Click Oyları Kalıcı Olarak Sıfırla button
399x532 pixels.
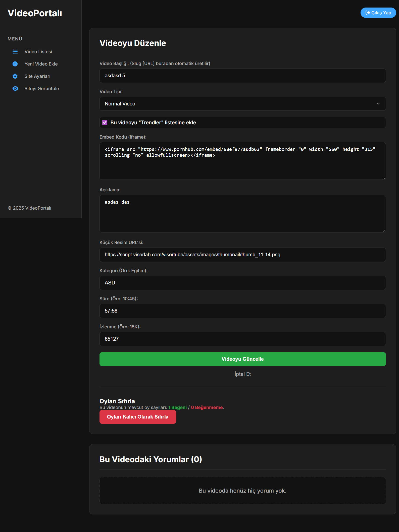(x=138, y=417)
